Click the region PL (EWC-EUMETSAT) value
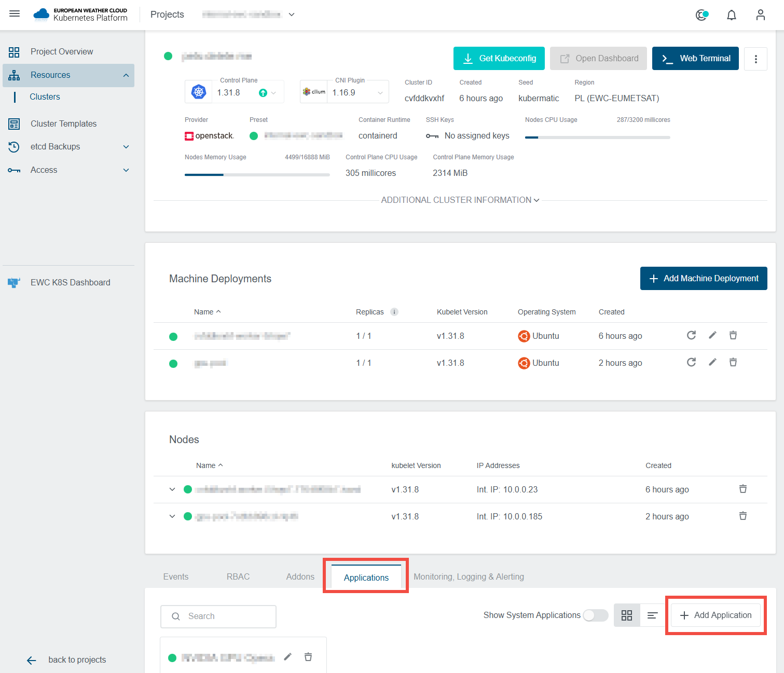 click(617, 99)
